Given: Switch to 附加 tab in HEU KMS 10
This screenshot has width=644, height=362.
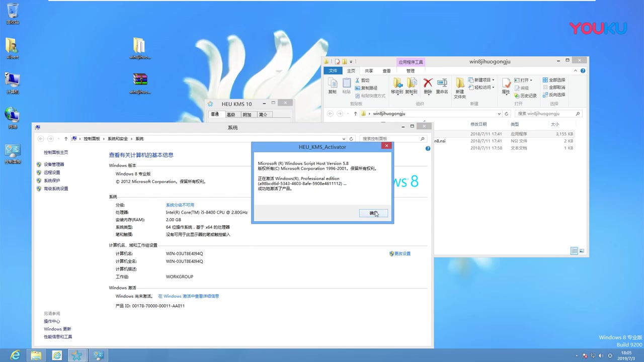Looking at the screenshot, I should coord(247,115).
